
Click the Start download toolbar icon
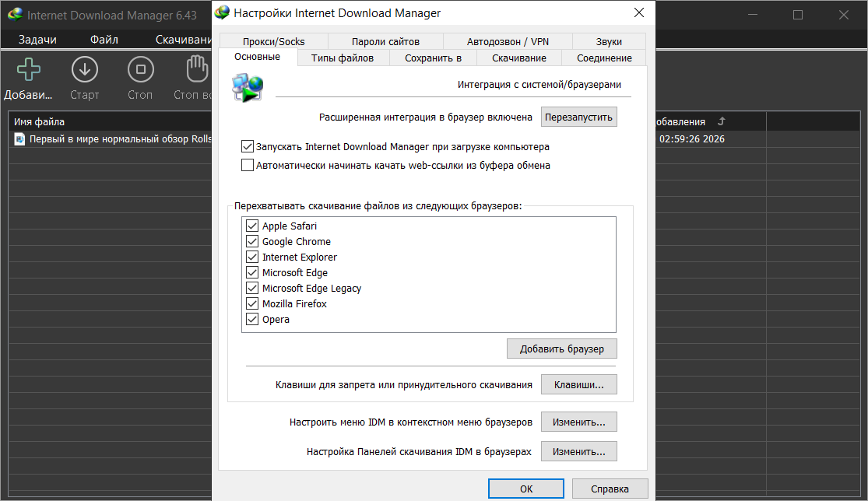[85, 70]
